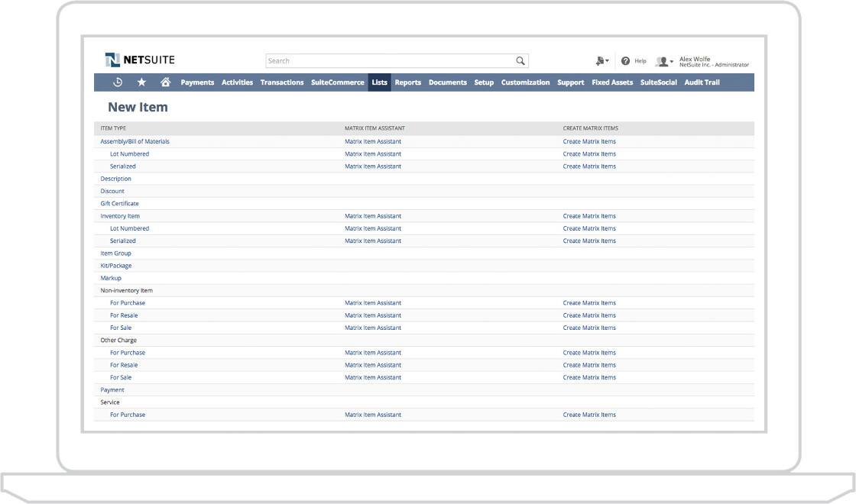This screenshot has width=856, height=504.
Task: Open the Fixed Assets menu
Action: (x=612, y=82)
